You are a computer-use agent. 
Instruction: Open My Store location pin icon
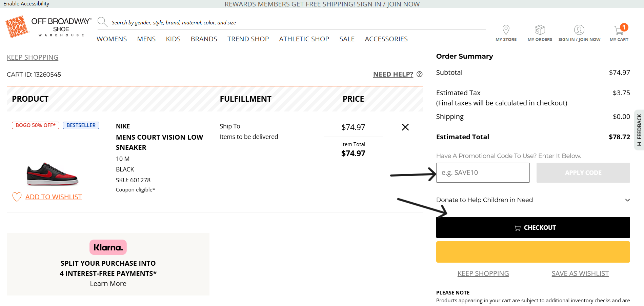pyautogui.click(x=506, y=30)
